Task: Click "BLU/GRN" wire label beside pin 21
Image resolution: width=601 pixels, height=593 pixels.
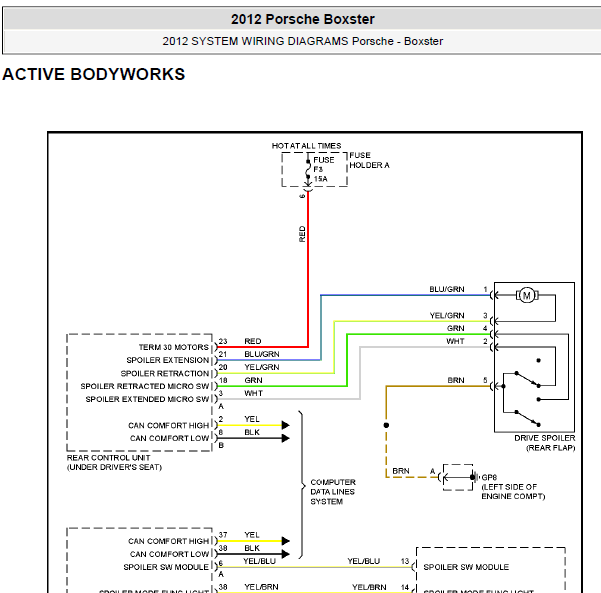Action: [262, 354]
